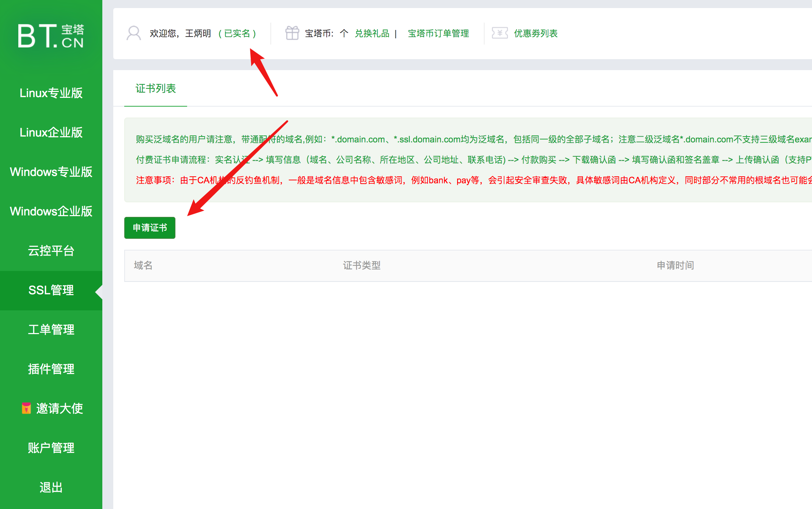
Task: Open Linux企业版 from the sidebar
Action: point(51,132)
